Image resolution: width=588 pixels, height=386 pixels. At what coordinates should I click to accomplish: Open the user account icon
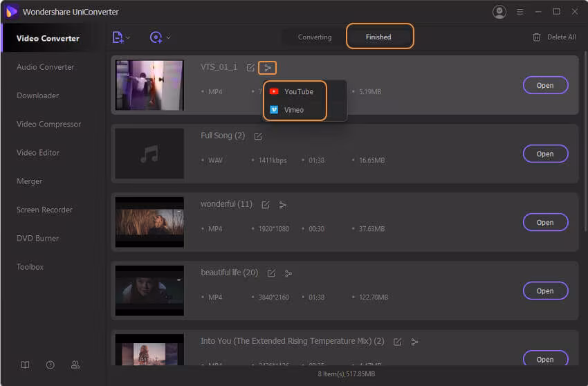pos(499,12)
